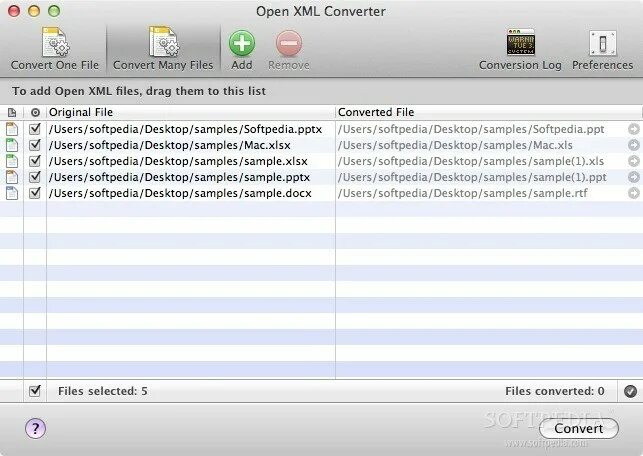The height and width of the screenshot is (456, 643).
Task: Click the checkmark status icon by Files converted
Action: click(630, 391)
